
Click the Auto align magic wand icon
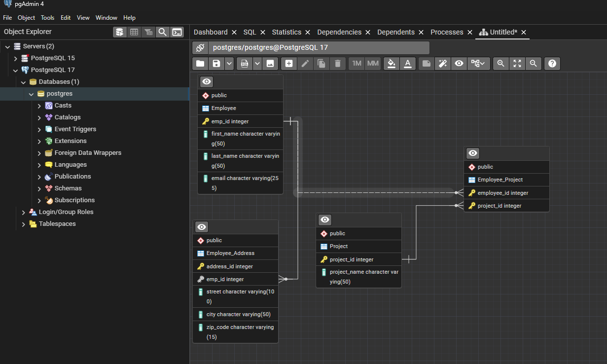[x=443, y=64]
